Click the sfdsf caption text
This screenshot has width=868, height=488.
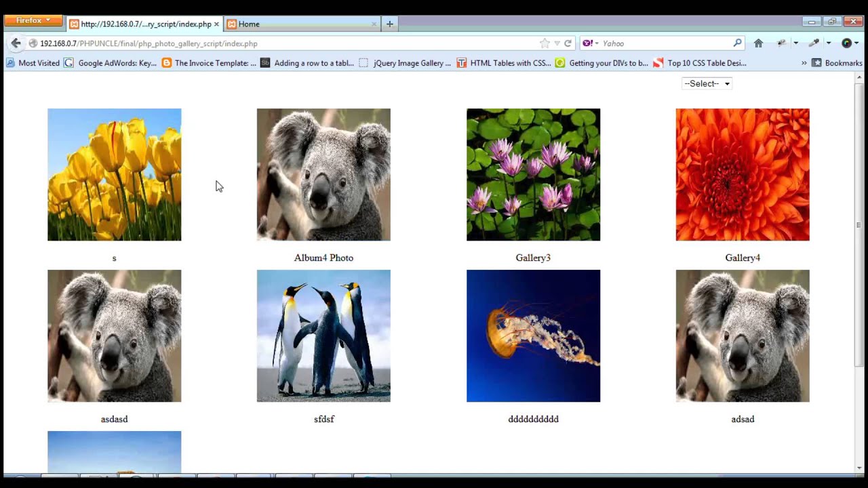coord(324,419)
